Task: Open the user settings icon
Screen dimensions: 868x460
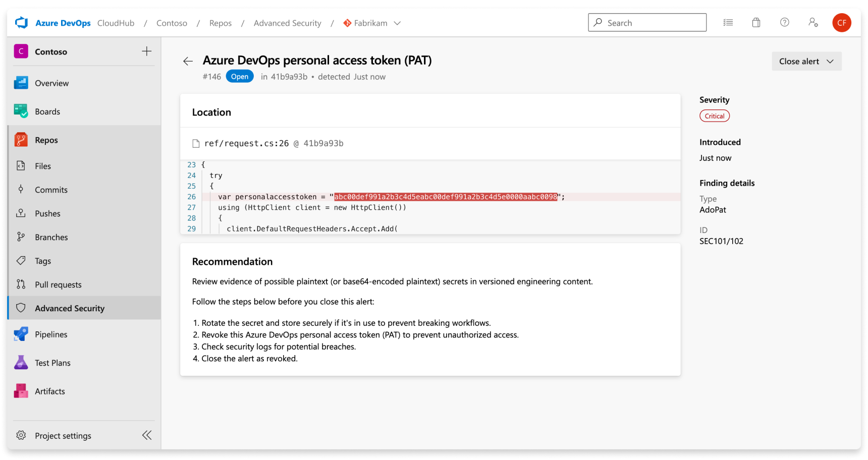Action: click(813, 23)
